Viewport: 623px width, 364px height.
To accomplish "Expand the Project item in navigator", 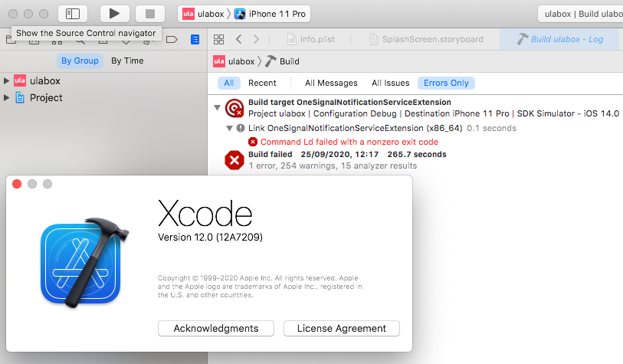I will click(x=6, y=97).
